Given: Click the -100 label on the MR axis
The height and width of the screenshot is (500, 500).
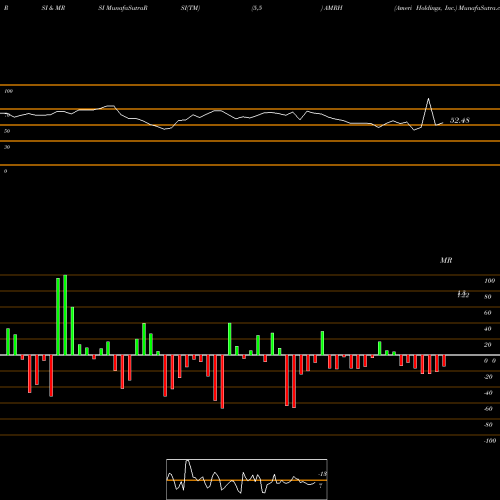Looking at the screenshot, I should tap(489, 441).
